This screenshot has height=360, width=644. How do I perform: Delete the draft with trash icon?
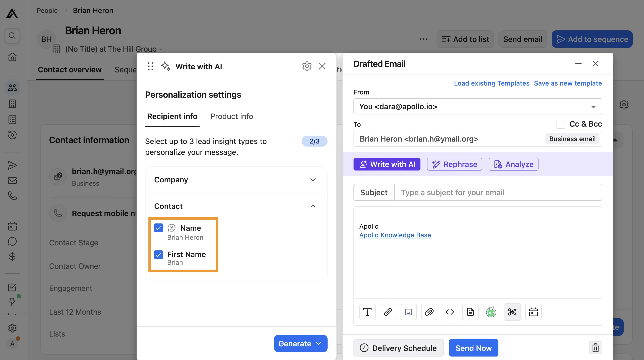pos(595,348)
